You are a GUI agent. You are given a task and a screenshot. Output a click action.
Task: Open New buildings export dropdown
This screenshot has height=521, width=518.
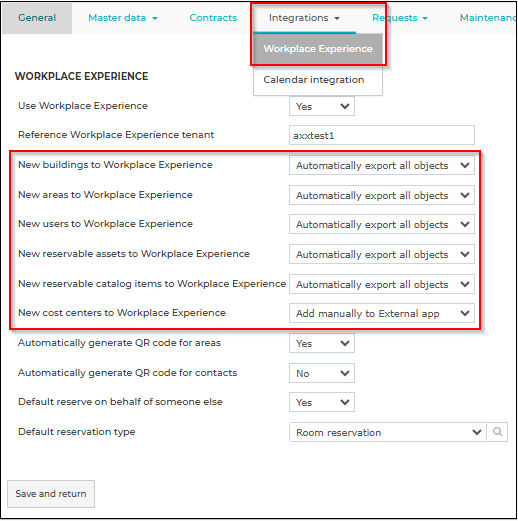[x=382, y=165]
